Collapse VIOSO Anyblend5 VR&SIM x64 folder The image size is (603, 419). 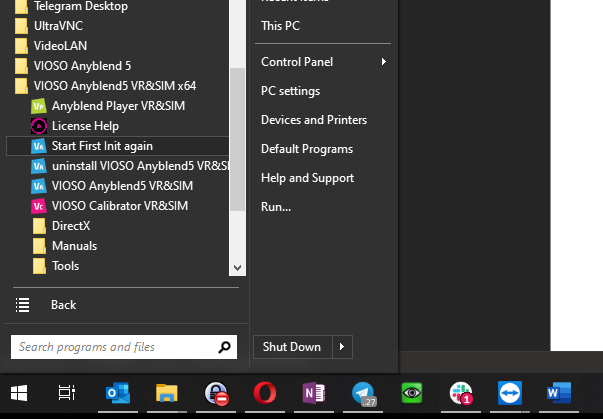tap(116, 86)
